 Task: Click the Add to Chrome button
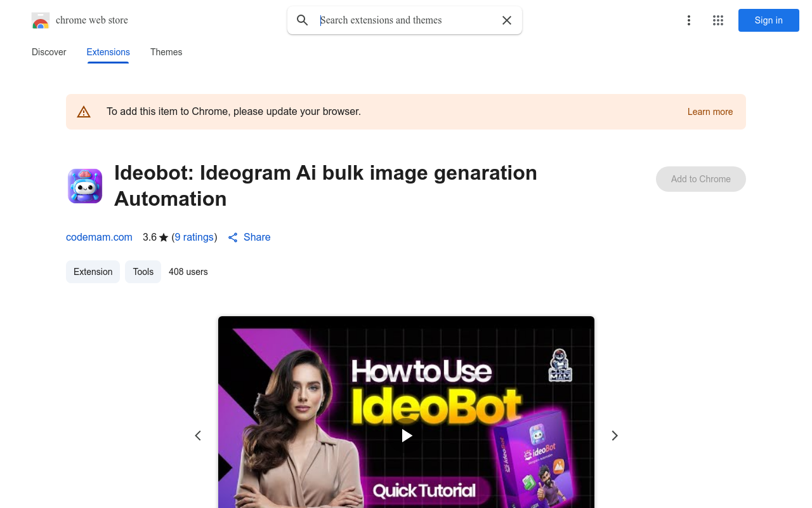(x=701, y=179)
